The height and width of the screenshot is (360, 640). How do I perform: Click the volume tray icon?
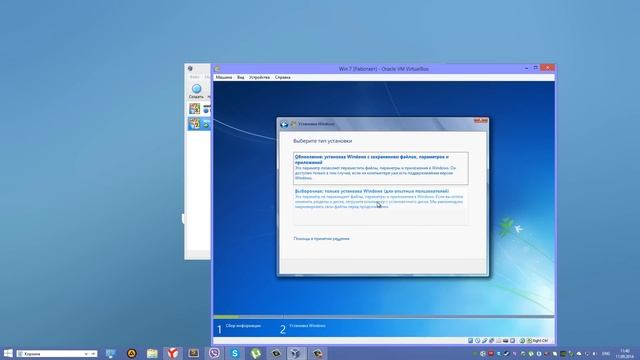tap(595, 354)
